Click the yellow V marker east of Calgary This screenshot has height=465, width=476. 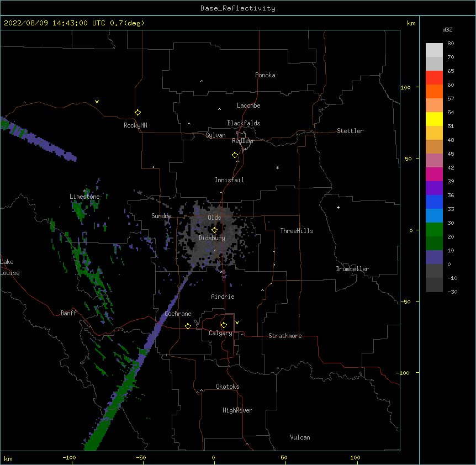[237, 323]
